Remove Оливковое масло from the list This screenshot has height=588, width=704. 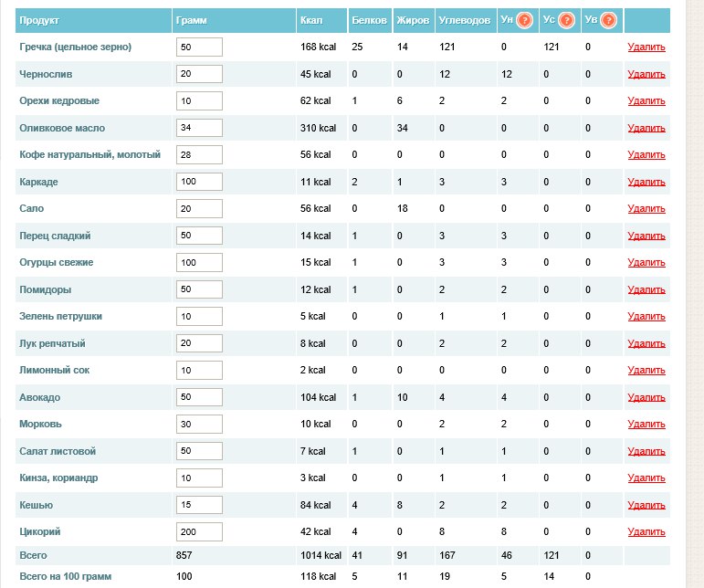point(646,128)
